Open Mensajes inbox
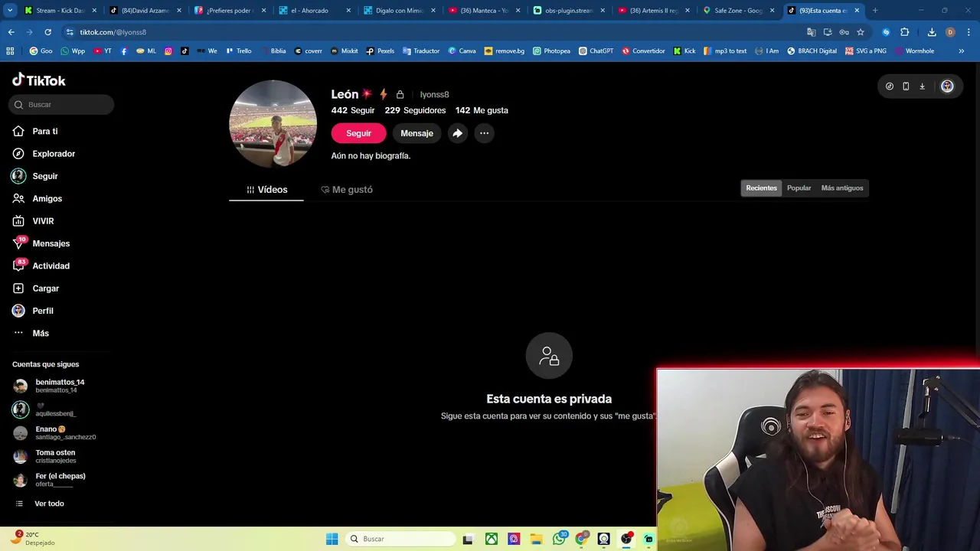 click(x=41, y=243)
